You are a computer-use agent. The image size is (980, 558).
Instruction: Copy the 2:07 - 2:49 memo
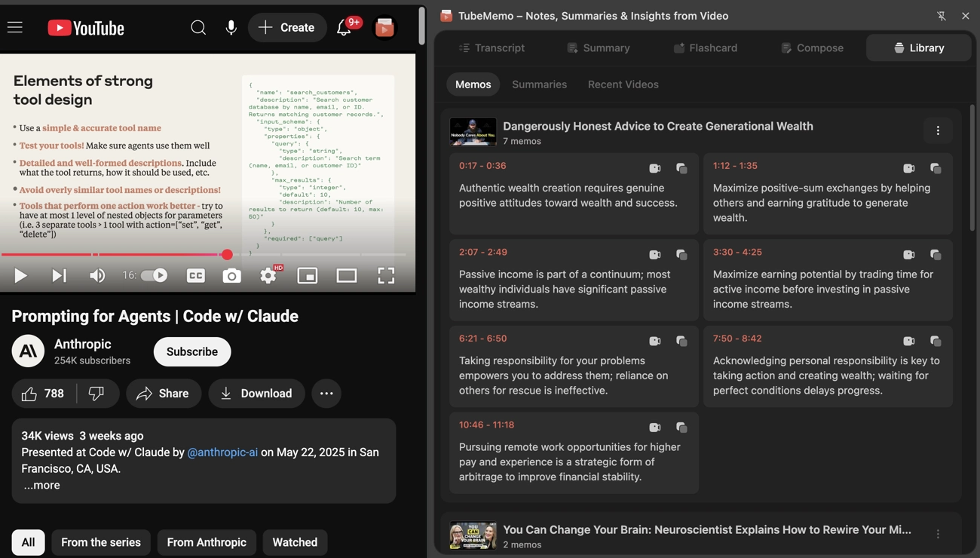click(x=681, y=255)
